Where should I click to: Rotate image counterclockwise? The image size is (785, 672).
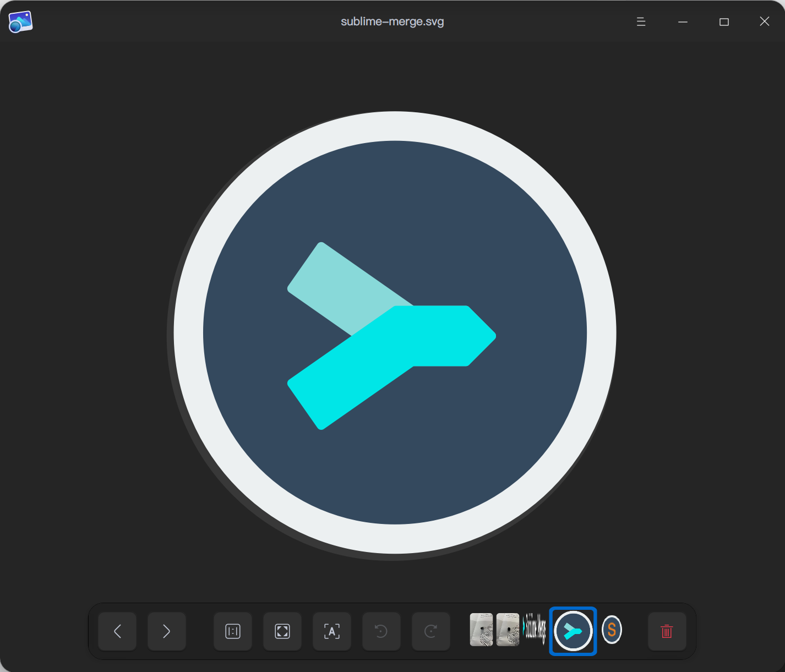coord(381,631)
